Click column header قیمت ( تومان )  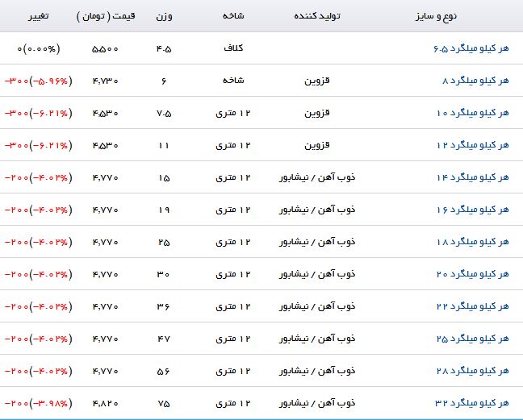(106, 16)
